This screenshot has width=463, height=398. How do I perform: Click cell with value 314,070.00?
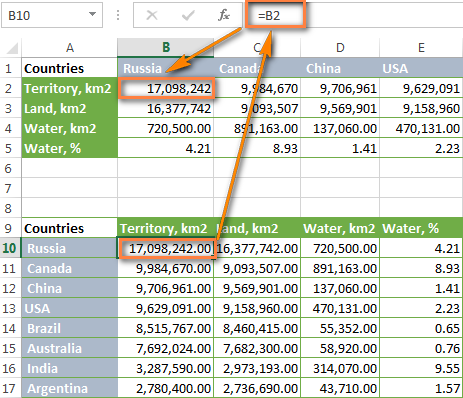point(340,368)
